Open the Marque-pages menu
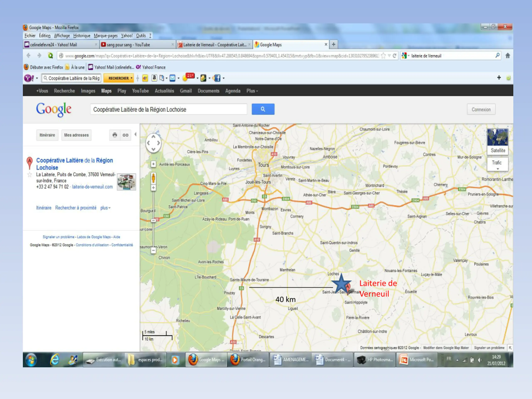Viewport: 532px width, 399px height. [106, 36]
